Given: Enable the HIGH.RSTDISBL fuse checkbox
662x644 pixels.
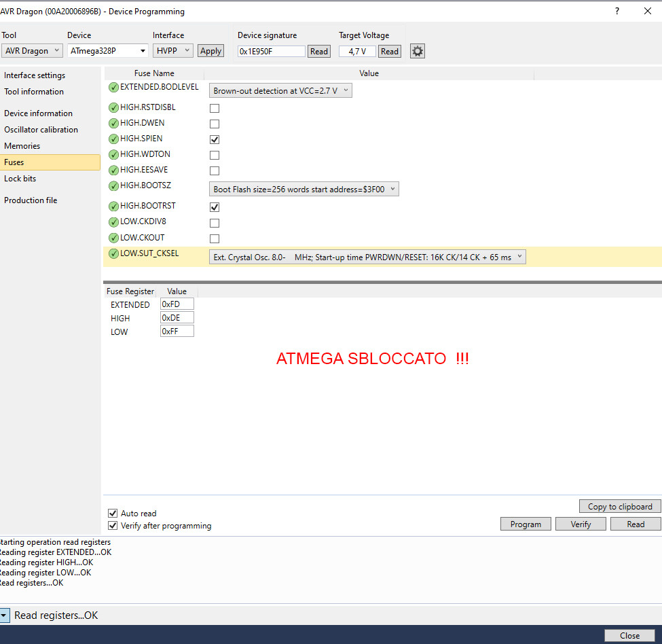Looking at the screenshot, I should click(215, 108).
